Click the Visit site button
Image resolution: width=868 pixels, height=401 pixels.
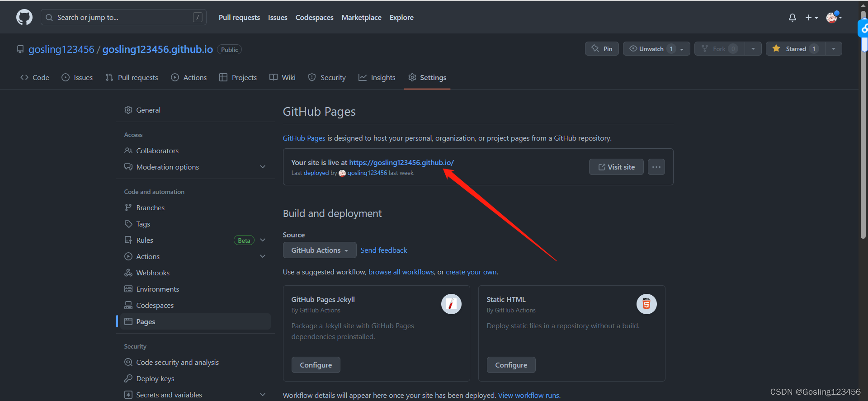[x=616, y=167]
